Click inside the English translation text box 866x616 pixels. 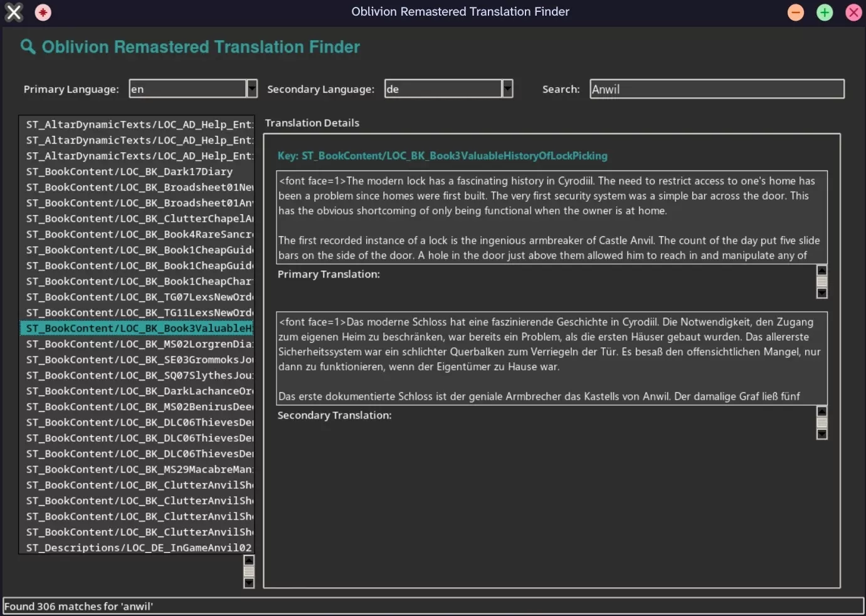[x=552, y=217]
